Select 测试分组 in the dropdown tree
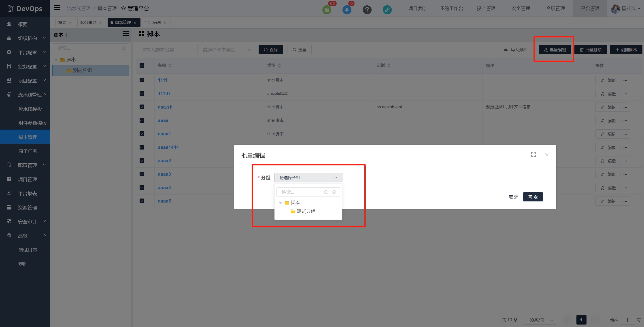The image size is (644, 327). (306, 212)
